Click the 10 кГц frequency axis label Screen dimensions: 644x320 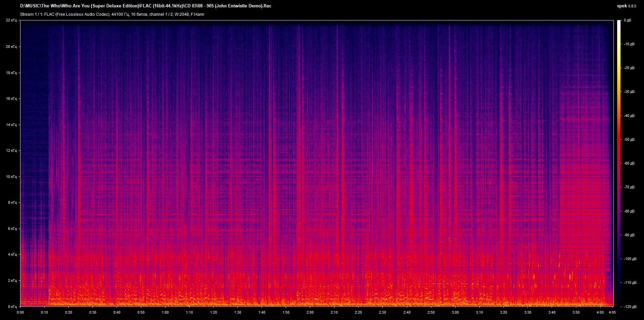(11, 176)
